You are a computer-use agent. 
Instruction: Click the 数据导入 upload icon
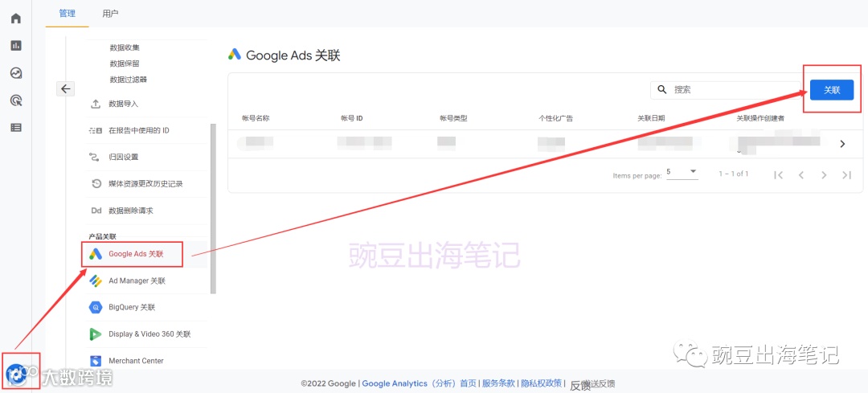tap(95, 104)
